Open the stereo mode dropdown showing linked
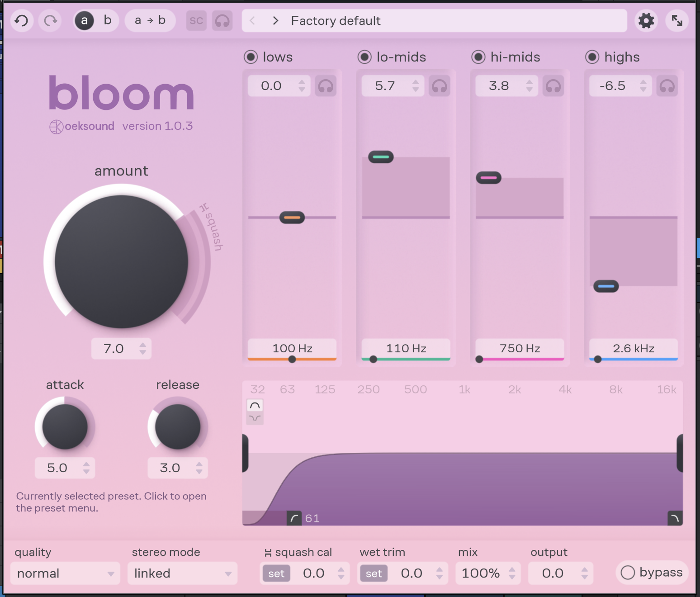 pyautogui.click(x=182, y=573)
